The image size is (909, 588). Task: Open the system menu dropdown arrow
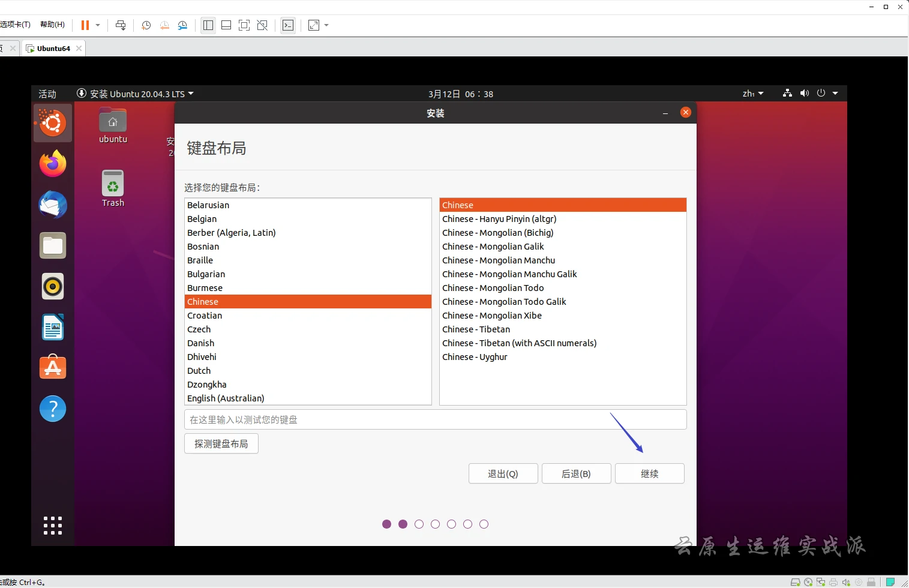[835, 94]
